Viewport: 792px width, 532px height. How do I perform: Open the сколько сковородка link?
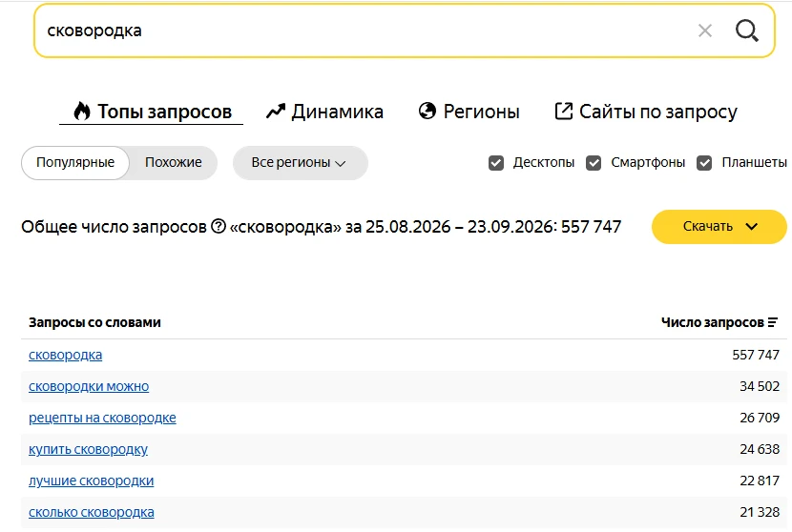pos(92,512)
